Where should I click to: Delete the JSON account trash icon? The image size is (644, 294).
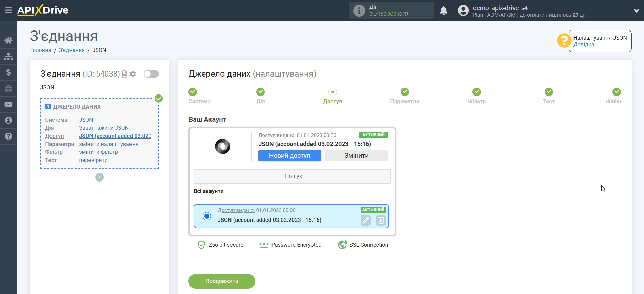[381, 220]
